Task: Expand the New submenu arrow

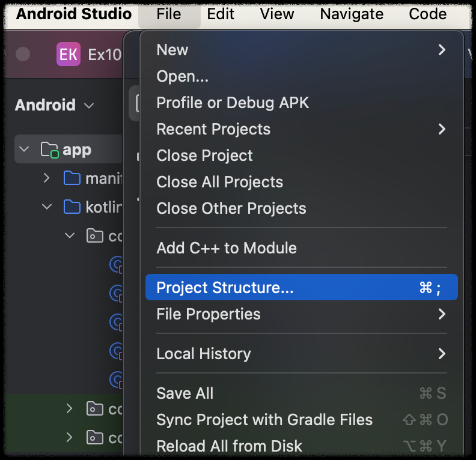Action: tap(442, 50)
